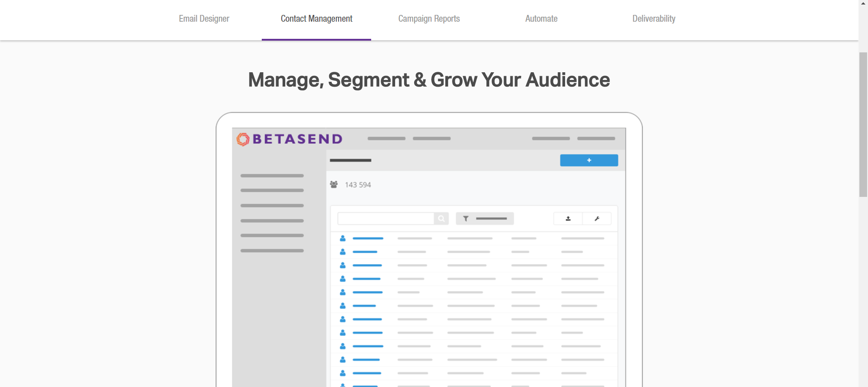Click the Manage, Segment & Grow heading
868x387 pixels.
pos(429,80)
